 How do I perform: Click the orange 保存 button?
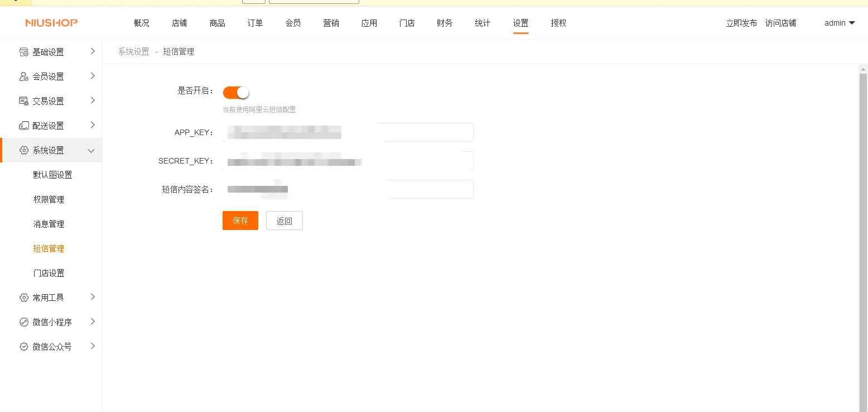(240, 221)
